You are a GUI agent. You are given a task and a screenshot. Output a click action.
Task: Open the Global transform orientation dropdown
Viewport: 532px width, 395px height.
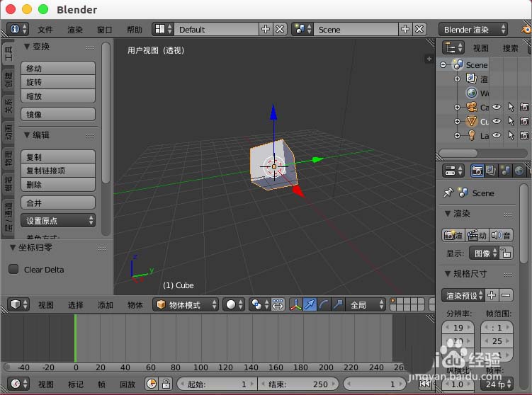coord(366,304)
